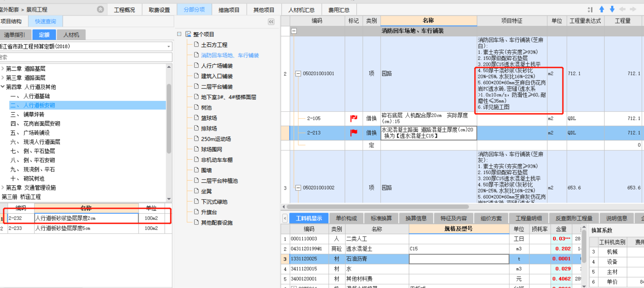Select material row 透水混凝土 C15
The image size is (644, 288).
tap(431, 249)
